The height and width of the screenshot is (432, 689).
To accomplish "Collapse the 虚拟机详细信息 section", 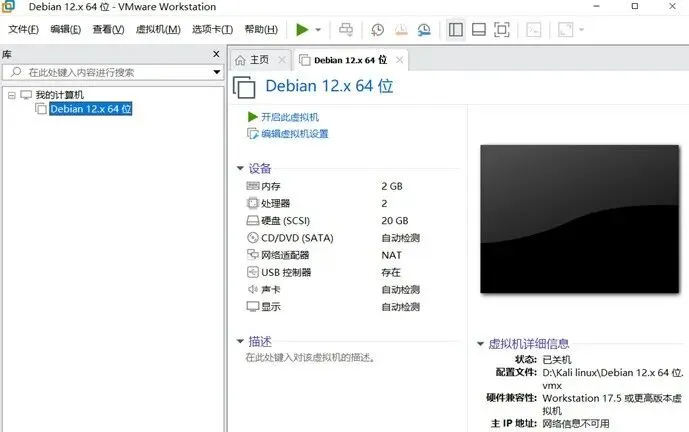I will (480, 344).
